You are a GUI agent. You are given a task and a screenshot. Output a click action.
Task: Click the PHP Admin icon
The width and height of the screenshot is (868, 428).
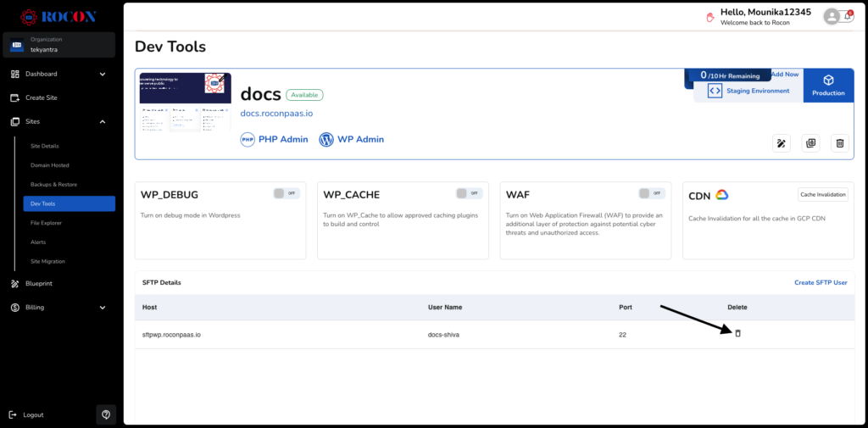tap(248, 140)
